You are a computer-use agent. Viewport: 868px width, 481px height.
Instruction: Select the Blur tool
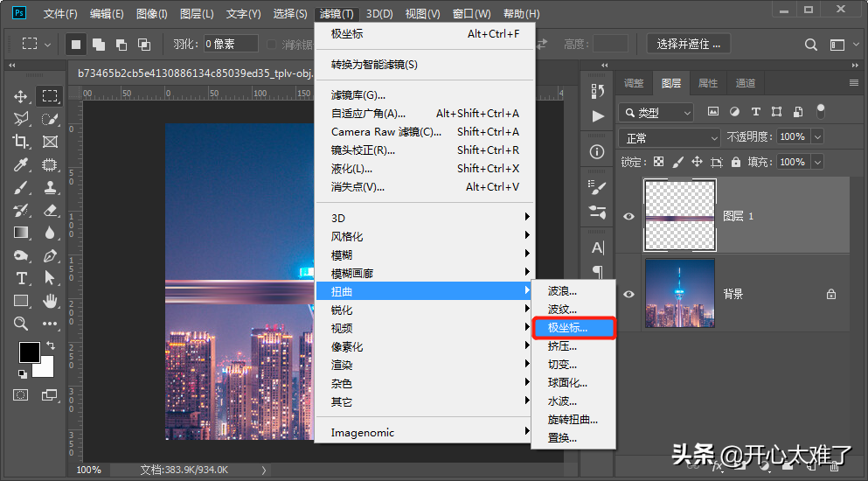[50, 233]
